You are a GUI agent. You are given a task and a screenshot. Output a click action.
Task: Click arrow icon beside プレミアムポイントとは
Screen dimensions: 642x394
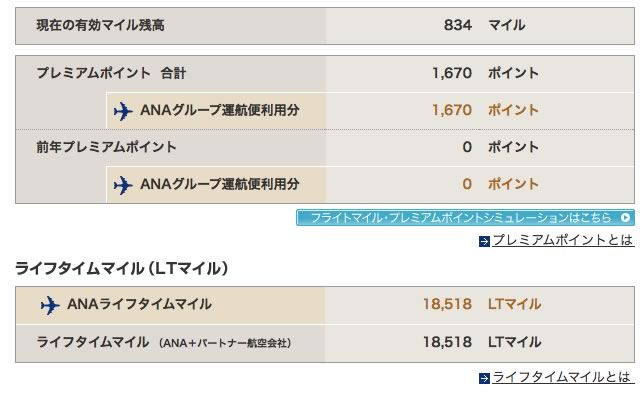coord(484,242)
